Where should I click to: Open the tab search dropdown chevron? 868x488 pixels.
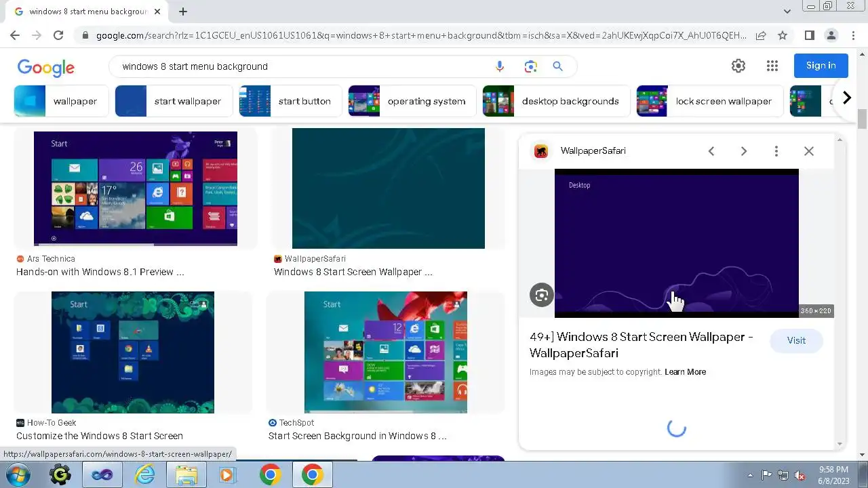(x=787, y=12)
